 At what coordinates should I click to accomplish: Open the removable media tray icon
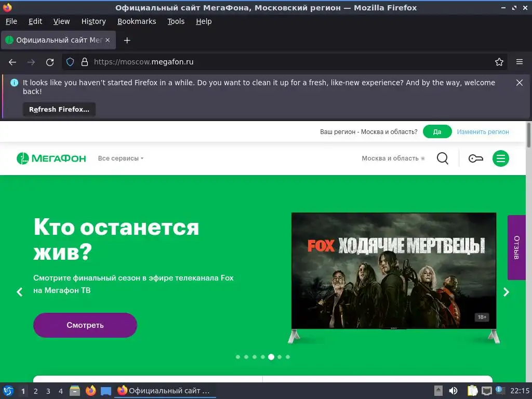438,391
